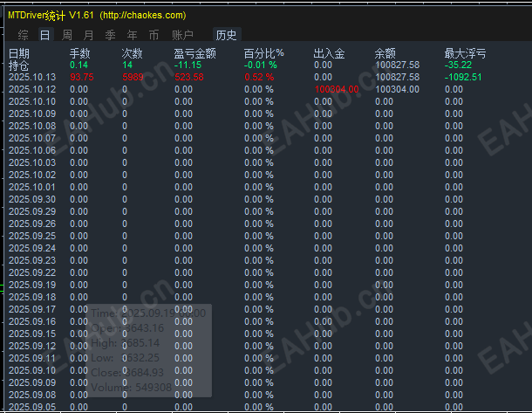The width and height of the screenshot is (532, 413).
Task: Click the 5989 trade count
Action: [x=133, y=77]
